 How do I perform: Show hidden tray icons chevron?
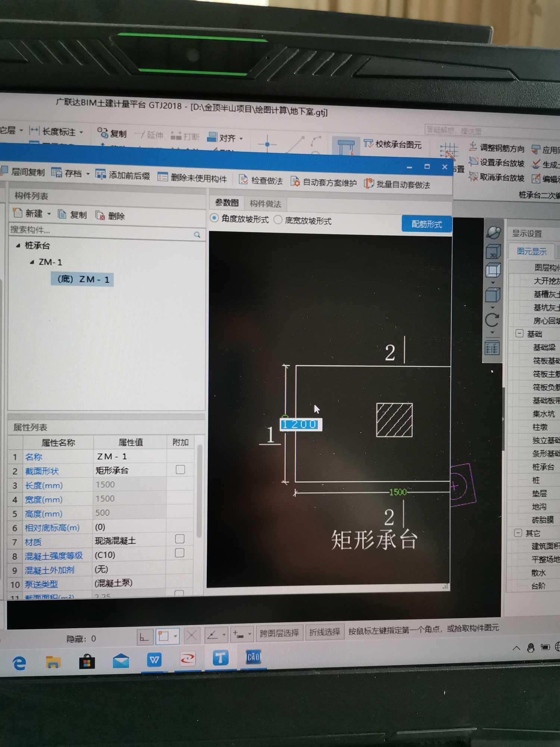pyautogui.click(x=516, y=648)
